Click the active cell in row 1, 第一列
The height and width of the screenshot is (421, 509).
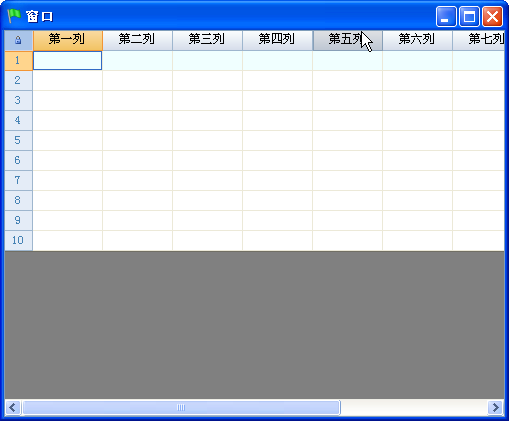click(68, 60)
